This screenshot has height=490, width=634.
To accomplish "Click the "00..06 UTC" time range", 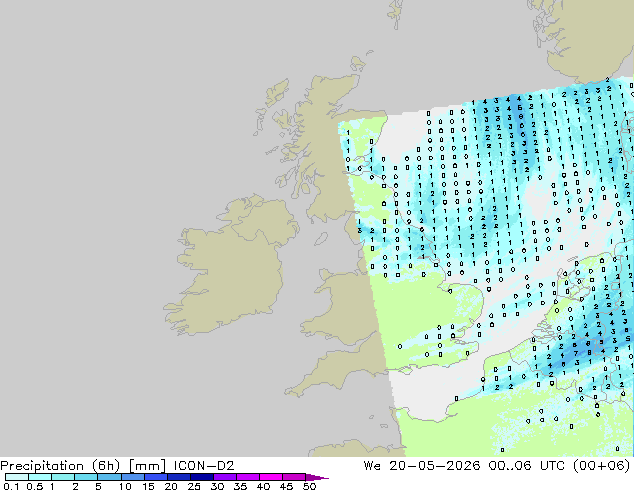I will pos(526,466).
